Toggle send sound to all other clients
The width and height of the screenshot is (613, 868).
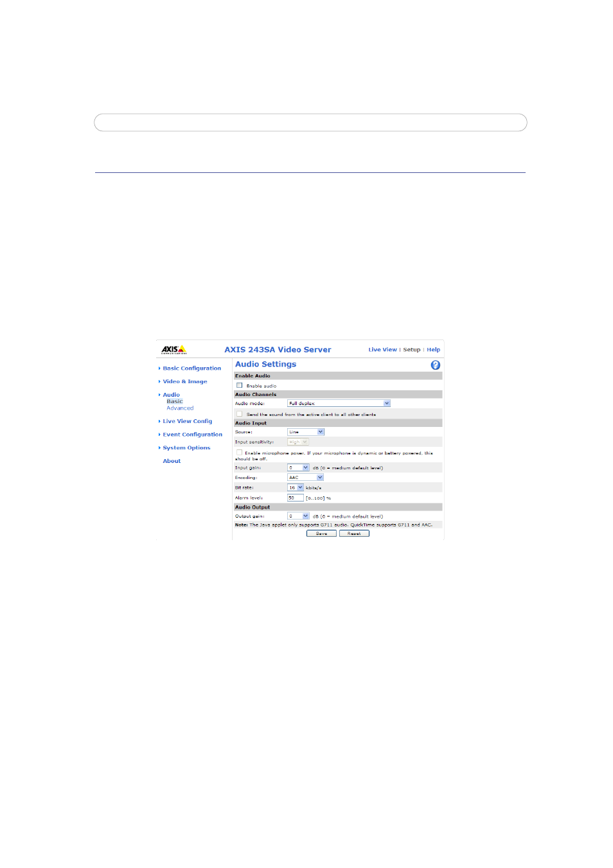pos(240,414)
